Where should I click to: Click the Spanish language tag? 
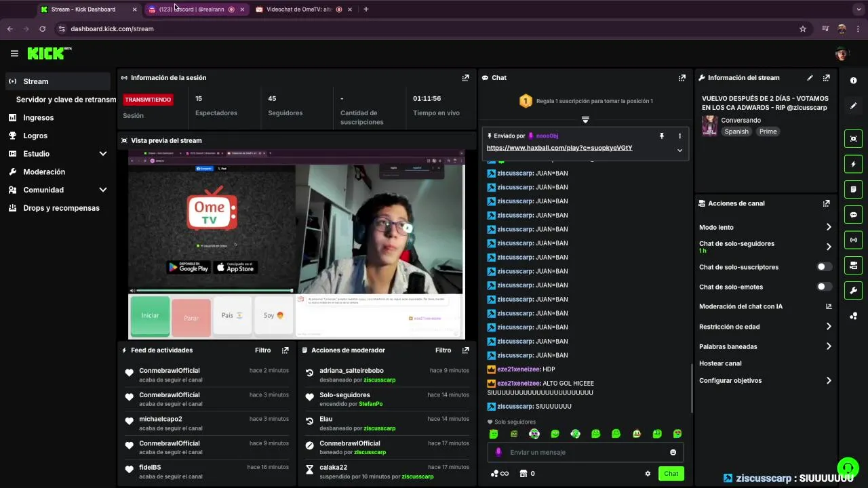click(736, 131)
